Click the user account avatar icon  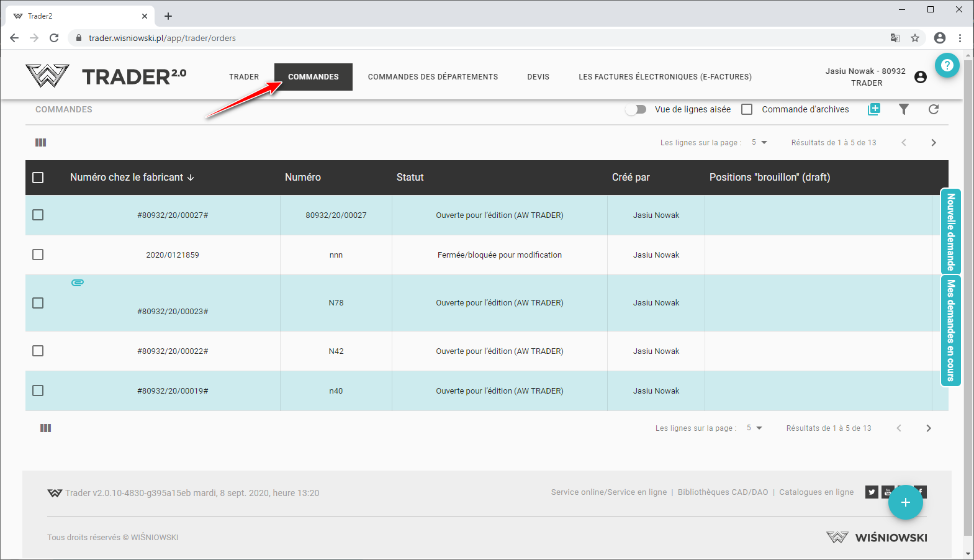pyautogui.click(x=920, y=77)
